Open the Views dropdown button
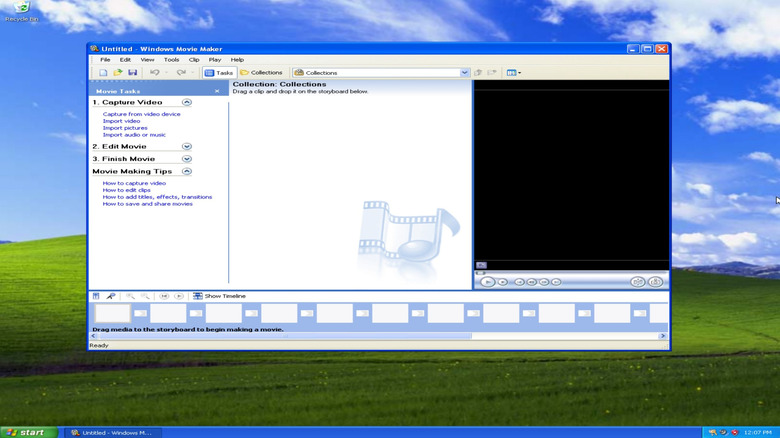 click(x=514, y=73)
